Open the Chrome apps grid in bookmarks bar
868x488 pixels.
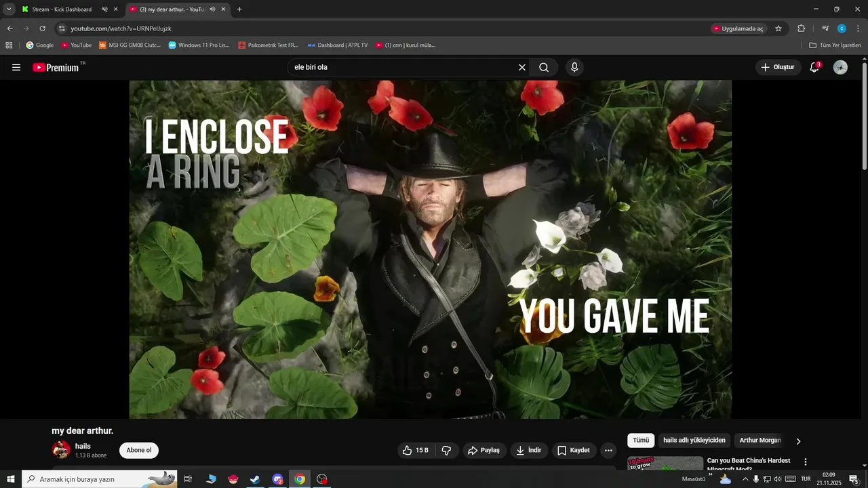tap(9, 45)
